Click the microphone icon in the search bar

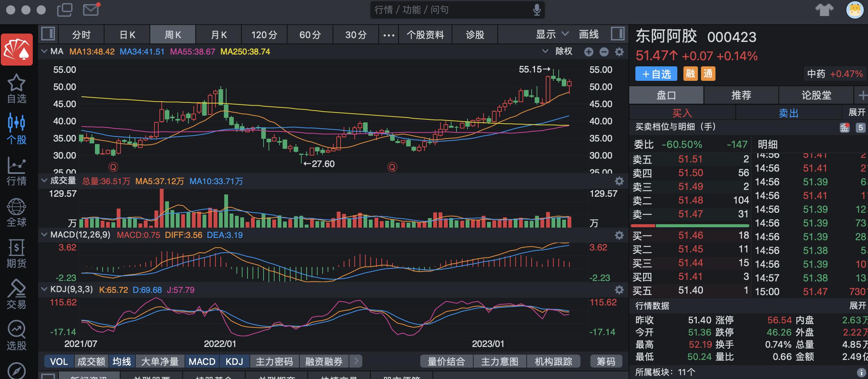(537, 10)
